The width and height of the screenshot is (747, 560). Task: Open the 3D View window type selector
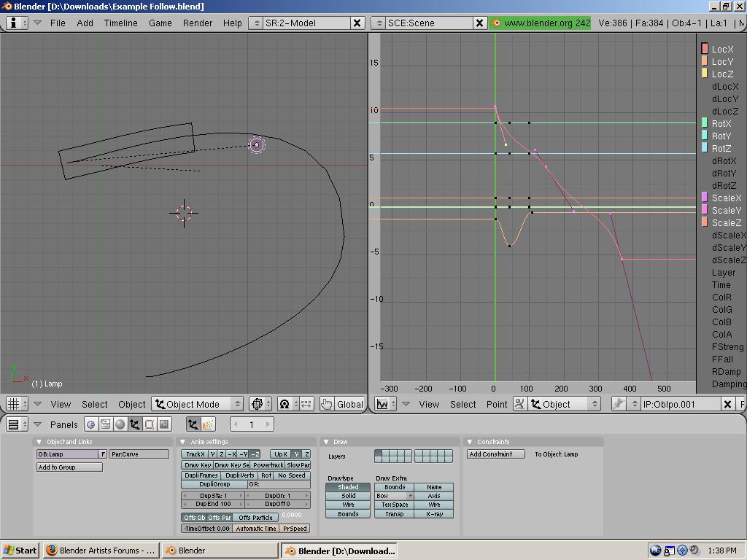(17, 404)
